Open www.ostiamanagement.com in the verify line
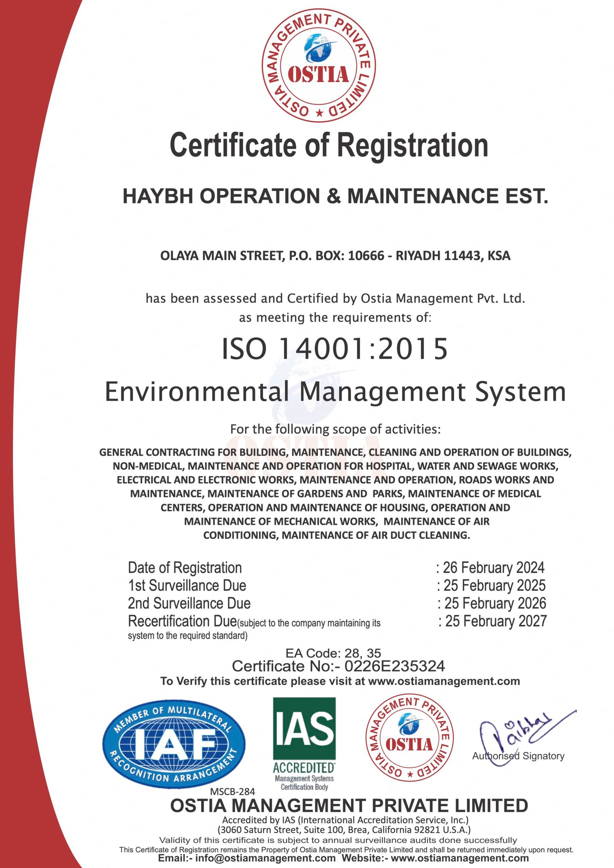The height and width of the screenshot is (868, 614). click(444, 681)
